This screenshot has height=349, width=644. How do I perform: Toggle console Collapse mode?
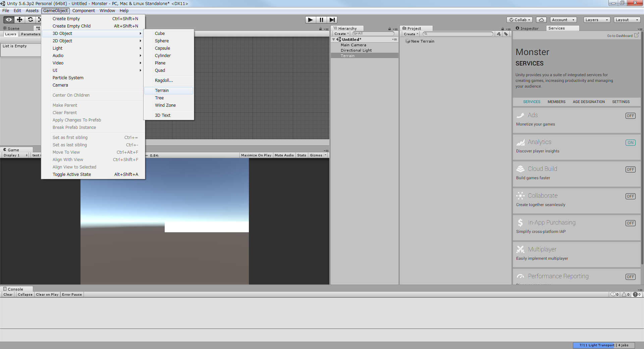[25, 294]
